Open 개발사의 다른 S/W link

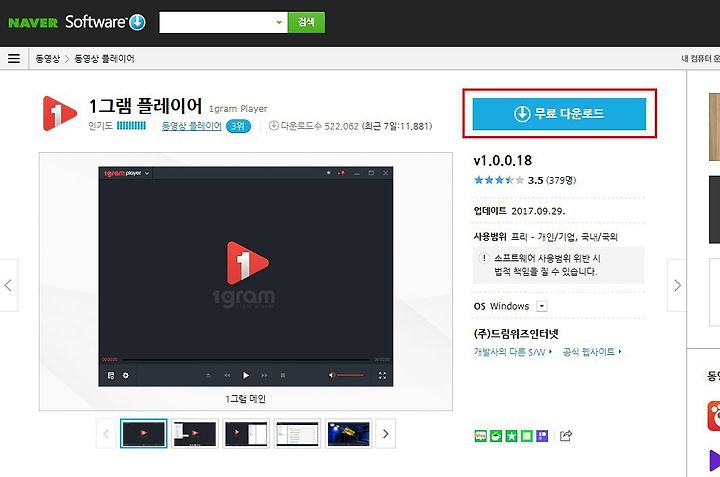tap(512, 352)
